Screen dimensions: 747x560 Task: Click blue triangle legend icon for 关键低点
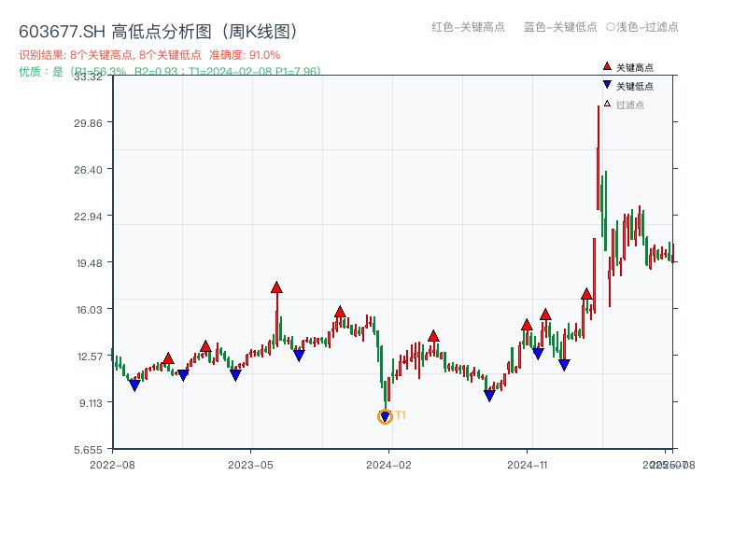click(607, 85)
